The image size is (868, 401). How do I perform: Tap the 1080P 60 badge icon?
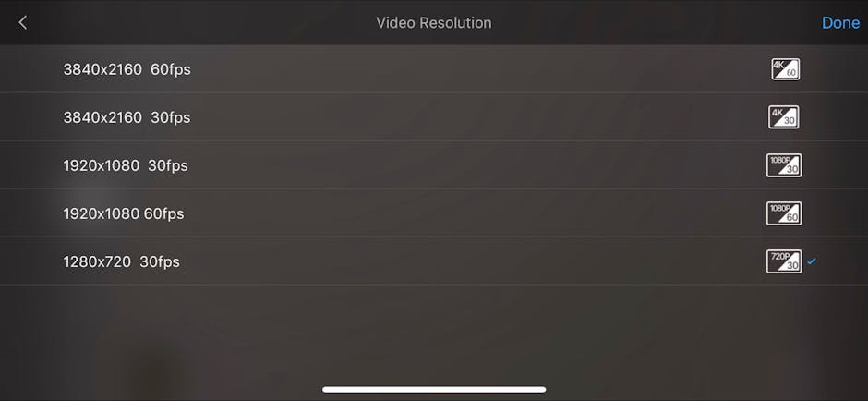(784, 213)
